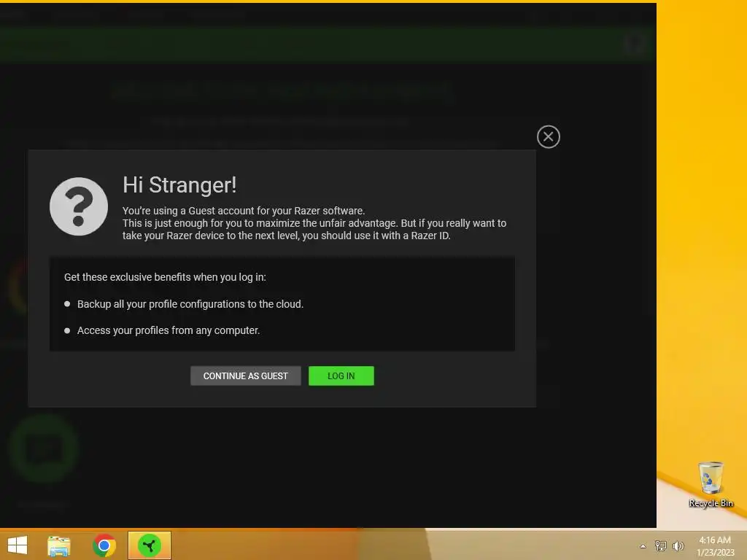Click 'You're using a Guest account' text line
The width and height of the screenshot is (747, 560).
[244, 211]
